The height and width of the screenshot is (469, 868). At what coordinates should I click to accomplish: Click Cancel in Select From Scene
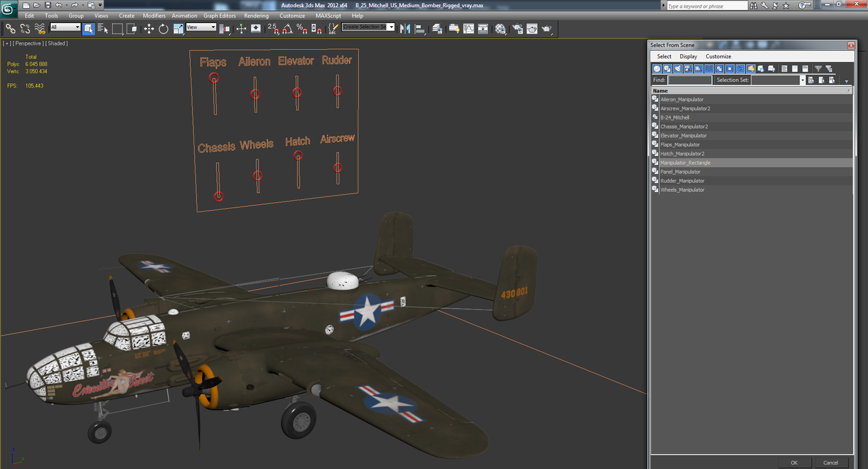(830, 463)
